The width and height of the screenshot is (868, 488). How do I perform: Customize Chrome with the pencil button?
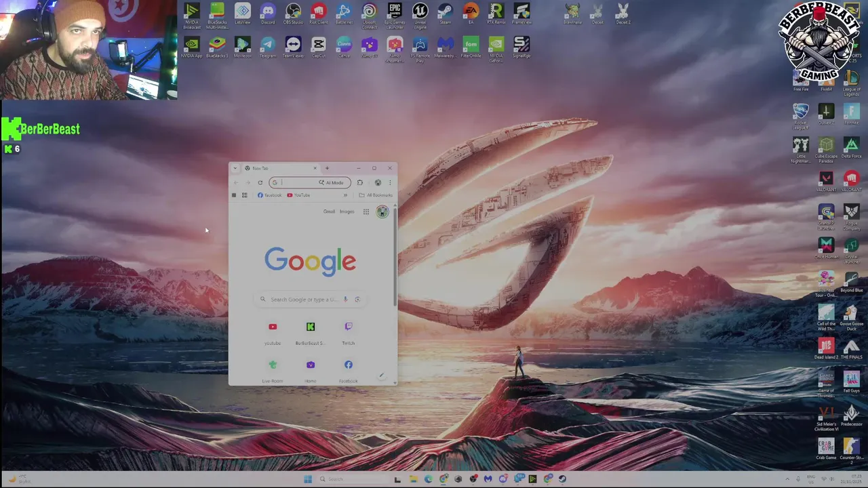click(x=381, y=375)
